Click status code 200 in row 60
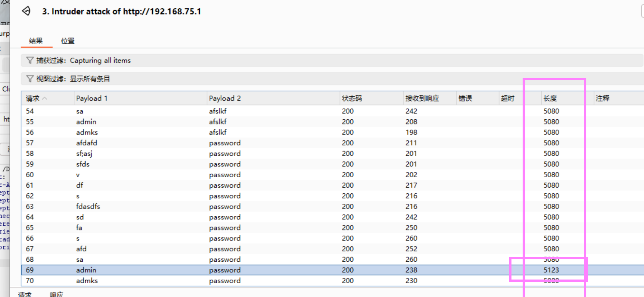The image size is (644, 297). coord(348,175)
